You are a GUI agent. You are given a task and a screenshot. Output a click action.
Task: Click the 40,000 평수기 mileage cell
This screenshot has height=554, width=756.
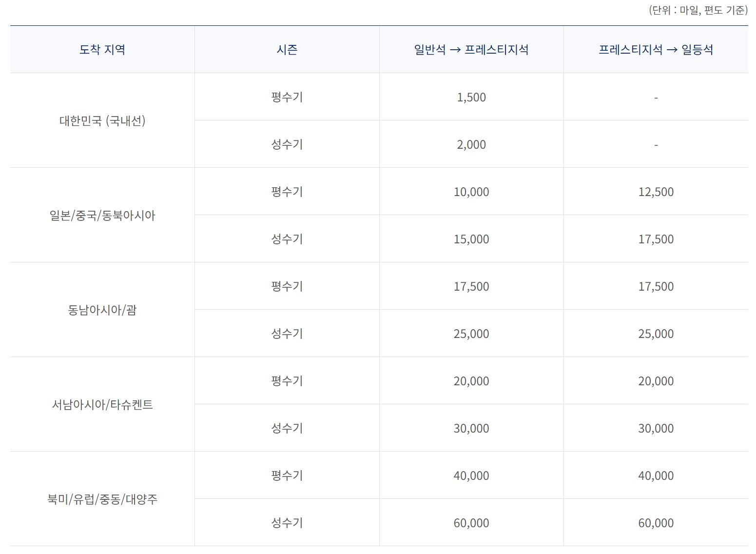pyautogui.click(x=471, y=475)
